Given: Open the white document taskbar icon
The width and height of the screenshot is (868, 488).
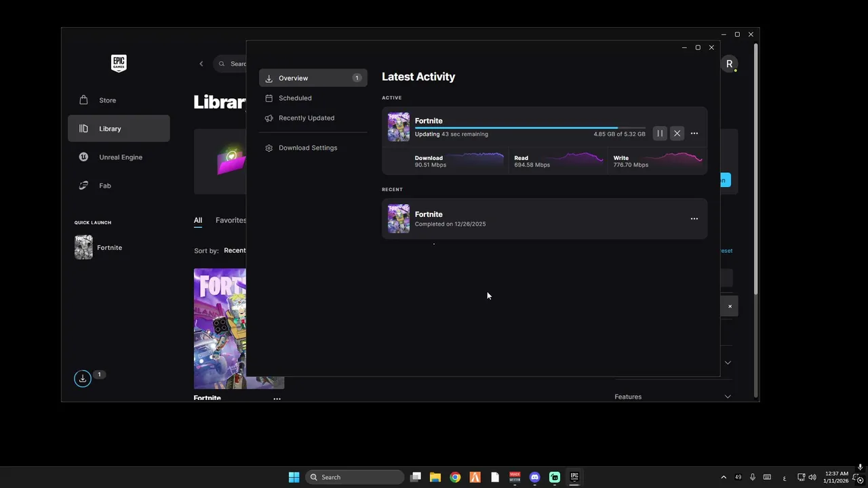Looking at the screenshot, I should (x=495, y=477).
